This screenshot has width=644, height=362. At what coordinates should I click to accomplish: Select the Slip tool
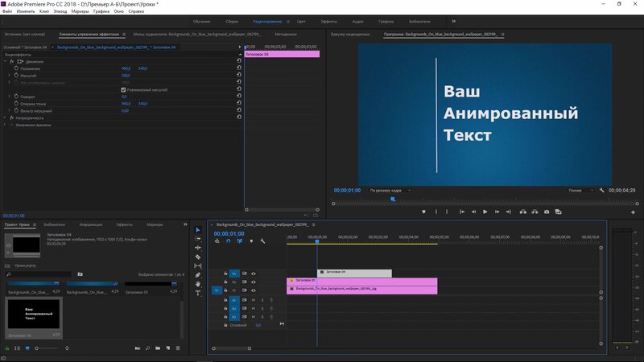coord(197,266)
